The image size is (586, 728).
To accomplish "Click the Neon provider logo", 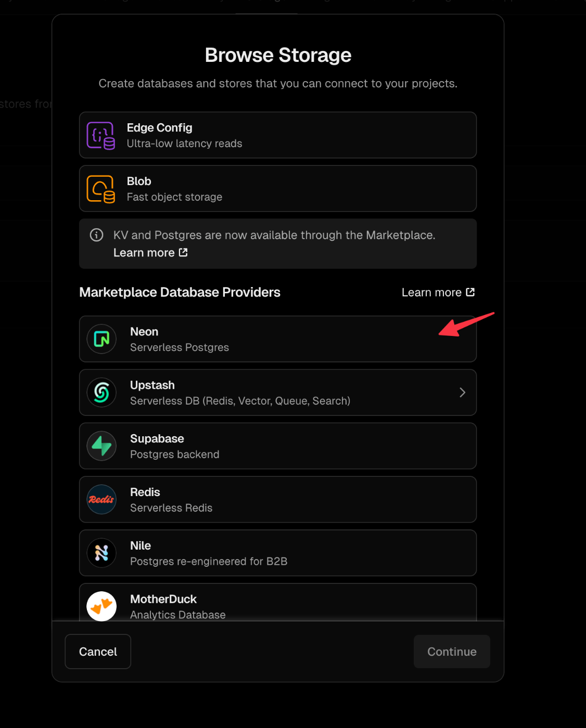I will 101,339.
